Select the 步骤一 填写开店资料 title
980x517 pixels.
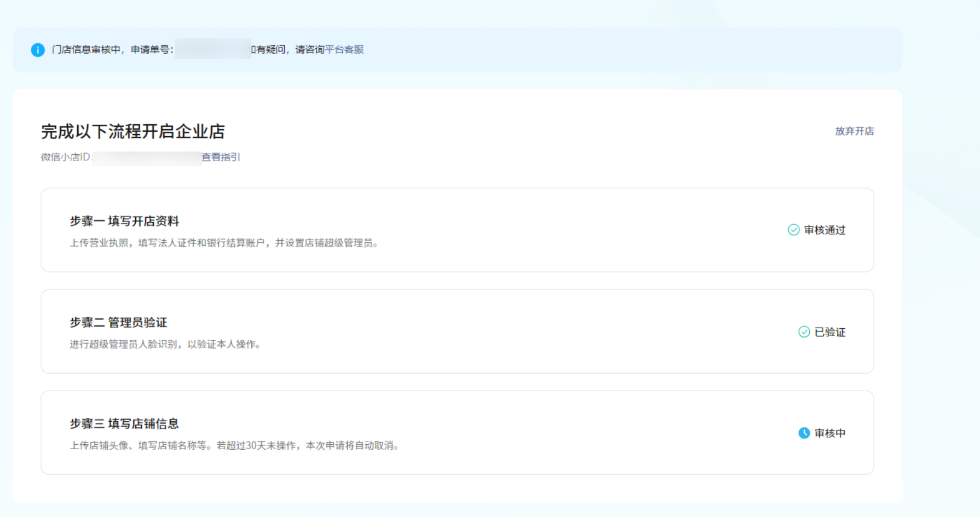[x=124, y=221]
